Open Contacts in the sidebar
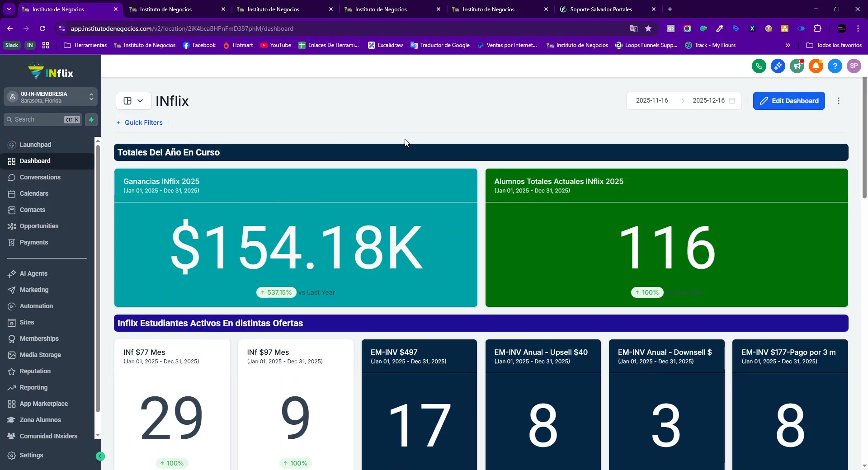868x470 pixels. 47,210
